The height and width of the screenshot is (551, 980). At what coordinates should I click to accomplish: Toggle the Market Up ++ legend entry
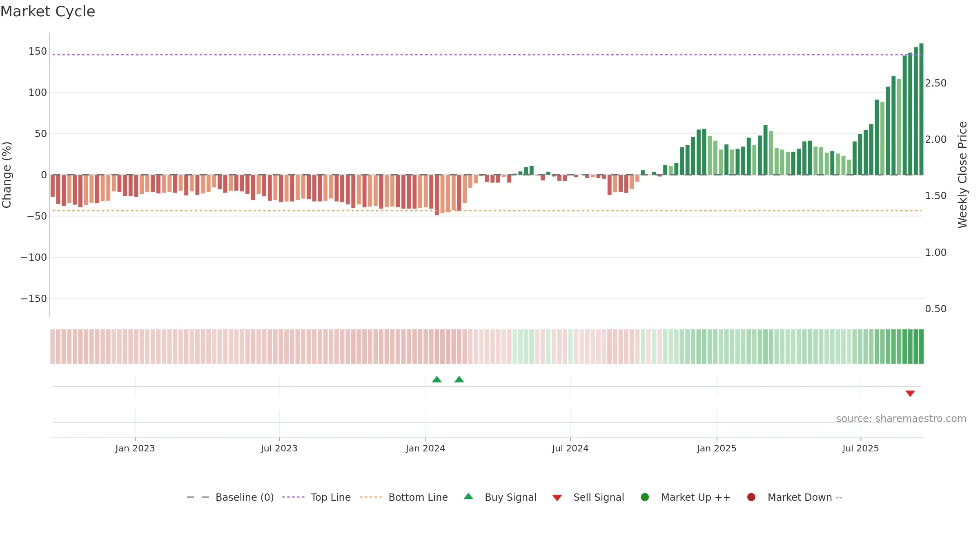click(x=685, y=497)
